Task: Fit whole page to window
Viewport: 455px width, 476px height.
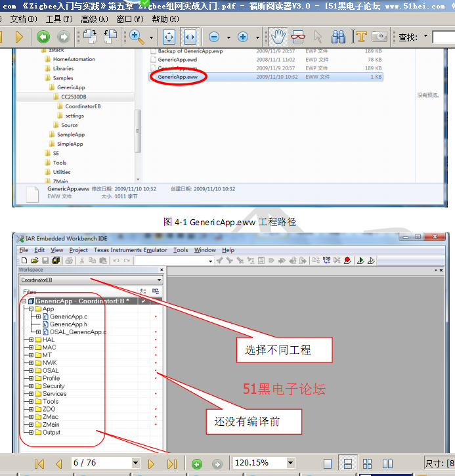Action: click(169, 37)
